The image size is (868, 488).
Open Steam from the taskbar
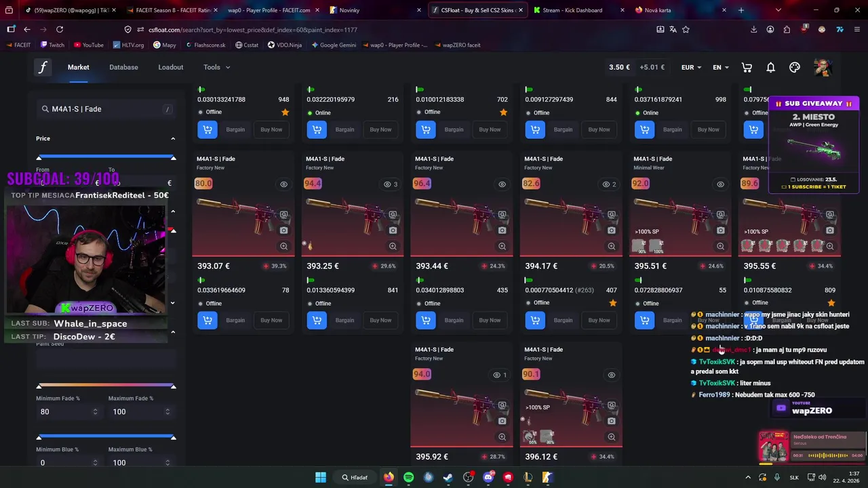click(448, 477)
